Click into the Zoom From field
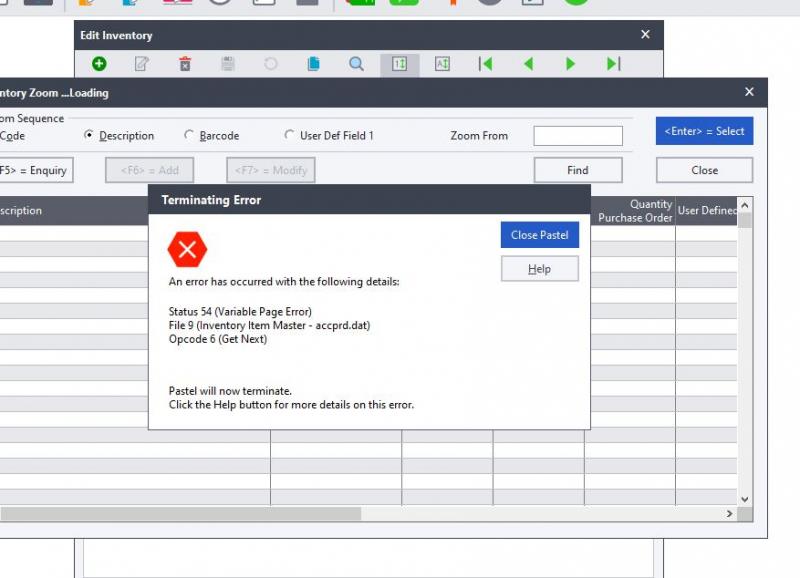 [x=577, y=136]
